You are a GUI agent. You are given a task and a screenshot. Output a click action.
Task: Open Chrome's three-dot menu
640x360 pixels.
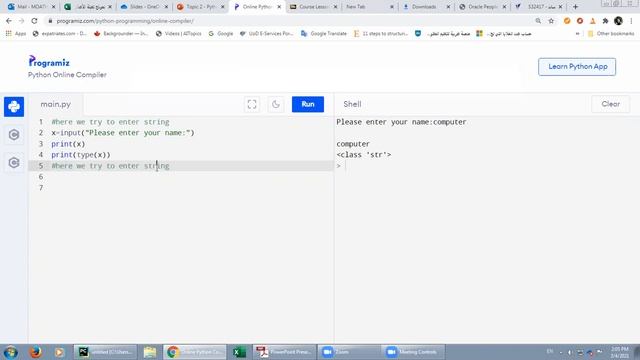point(631,21)
